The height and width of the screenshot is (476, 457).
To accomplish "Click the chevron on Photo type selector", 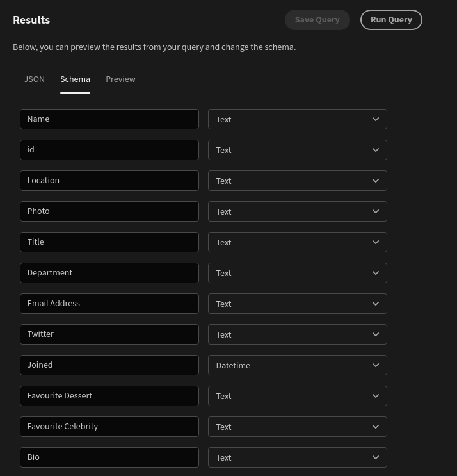I will point(376,211).
